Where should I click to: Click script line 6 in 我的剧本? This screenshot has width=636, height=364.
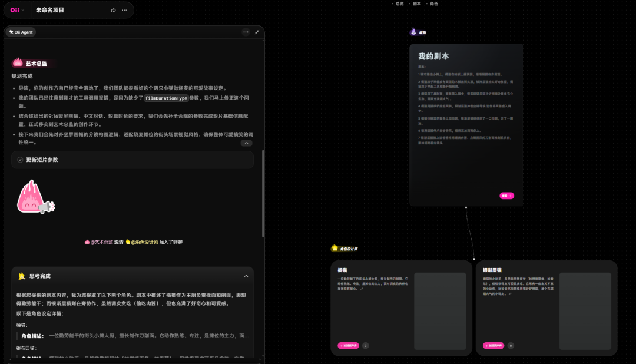tap(450, 131)
